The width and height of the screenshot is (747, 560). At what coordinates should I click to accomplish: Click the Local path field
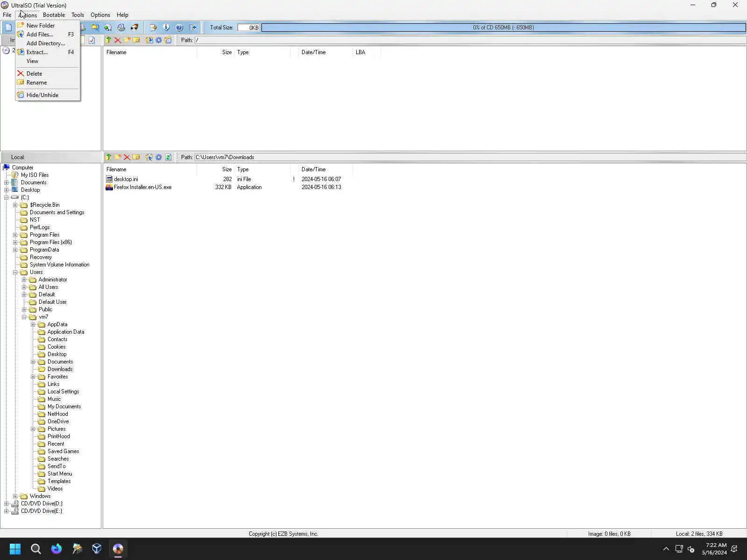(x=470, y=157)
